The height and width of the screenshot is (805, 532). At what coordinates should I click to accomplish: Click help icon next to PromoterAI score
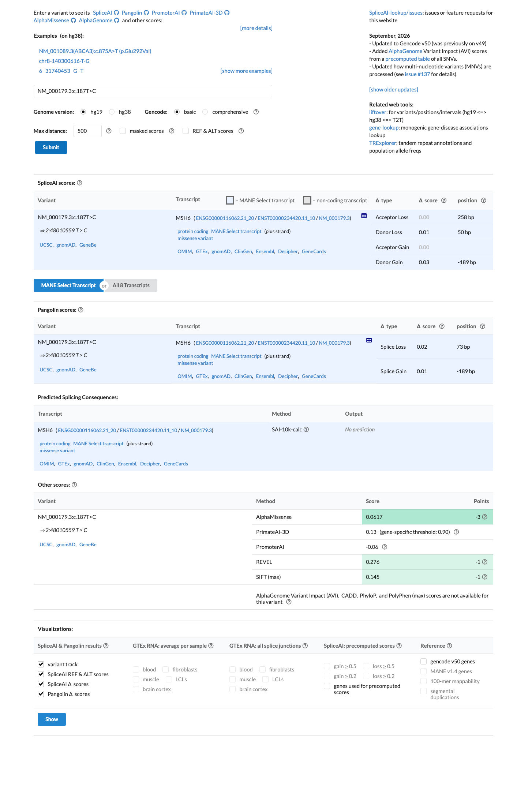pos(385,547)
